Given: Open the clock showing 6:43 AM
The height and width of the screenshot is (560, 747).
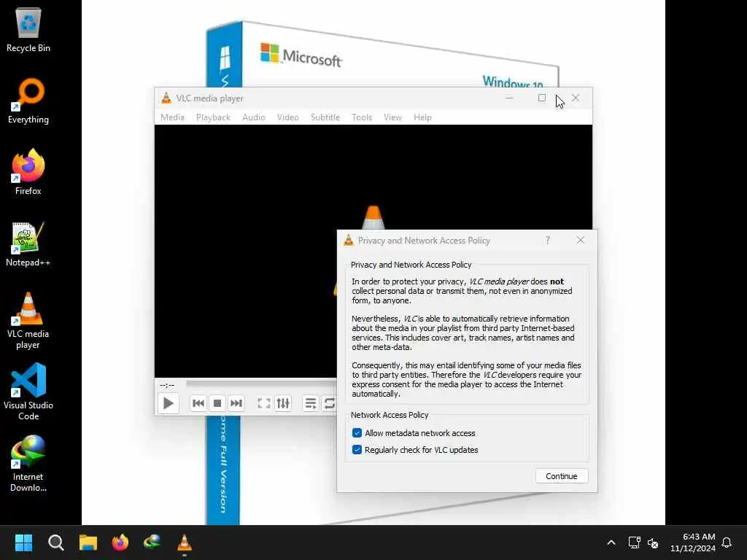Looking at the screenshot, I should coord(693,542).
